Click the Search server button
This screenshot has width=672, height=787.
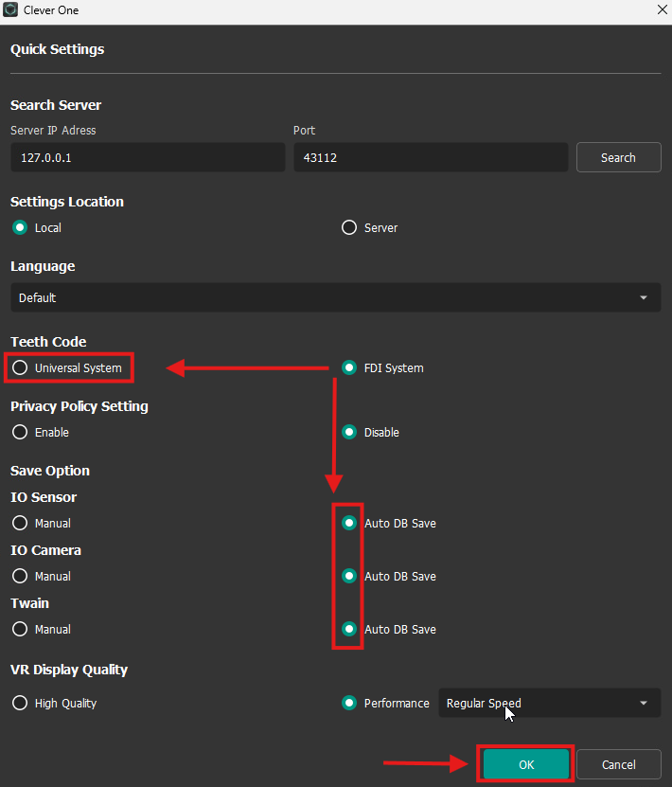point(618,157)
